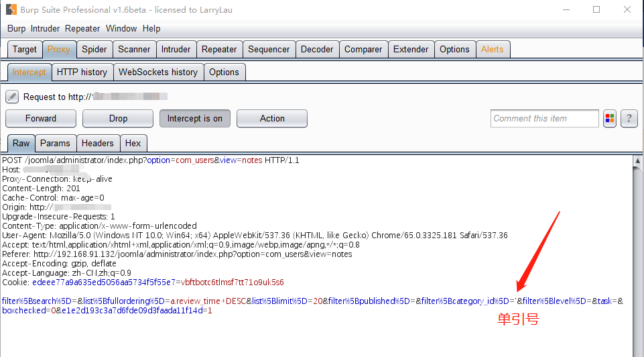The height and width of the screenshot is (357, 644).
Task: Click the Comment this item field
Action: click(545, 119)
